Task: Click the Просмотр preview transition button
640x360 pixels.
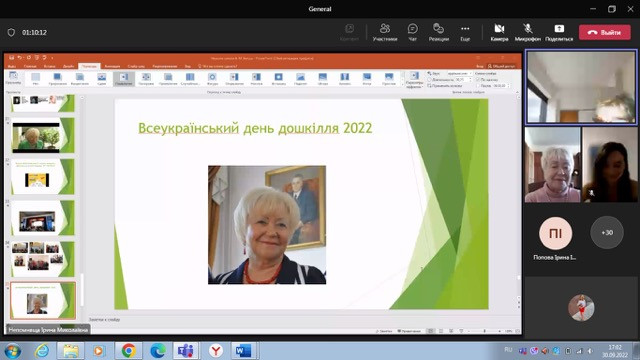Action: pos(13,78)
